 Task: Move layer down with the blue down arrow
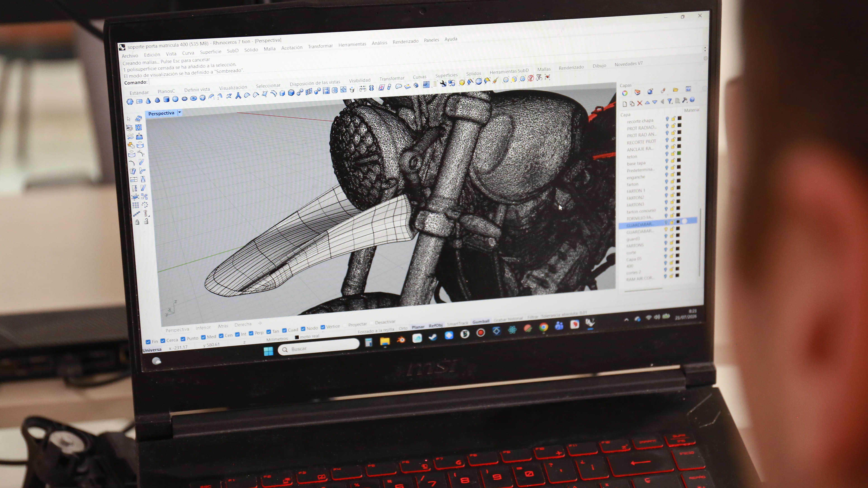(x=655, y=102)
